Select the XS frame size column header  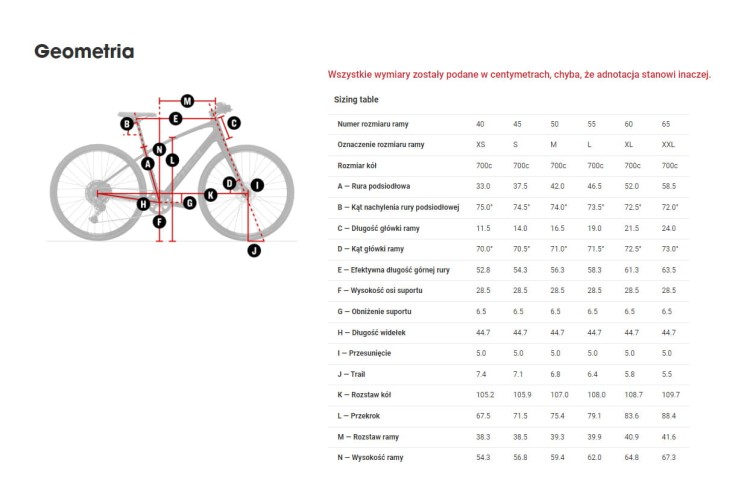coord(481,145)
